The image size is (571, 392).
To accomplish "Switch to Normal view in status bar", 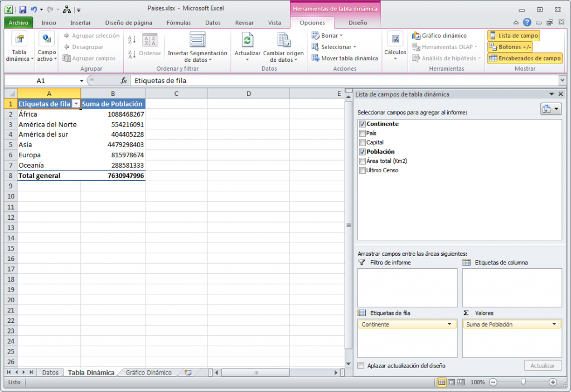I will (442, 382).
